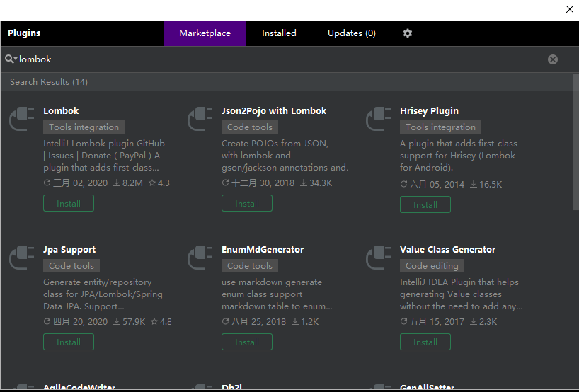The image size is (579, 392).
Task: Click Jpa Support's 4.8 star rating
Action: tap(161, 322)
